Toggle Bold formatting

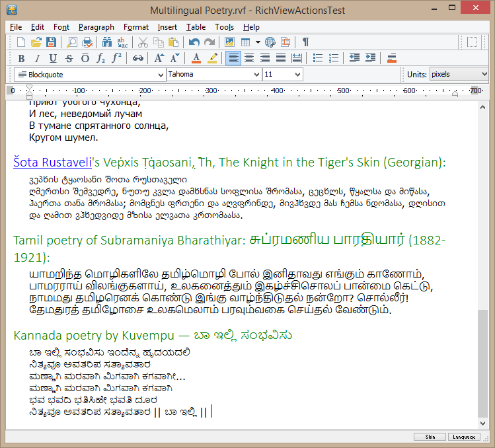coord(21,58)
